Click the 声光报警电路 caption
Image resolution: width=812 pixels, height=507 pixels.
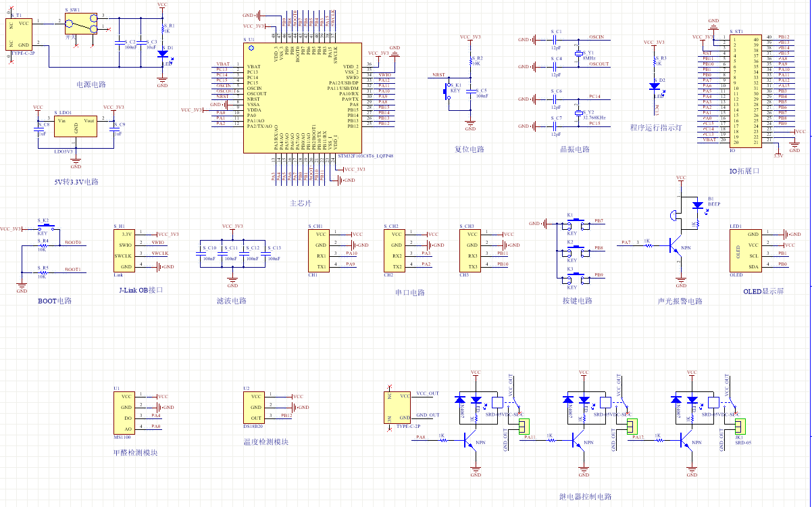(x=680, y=301)
